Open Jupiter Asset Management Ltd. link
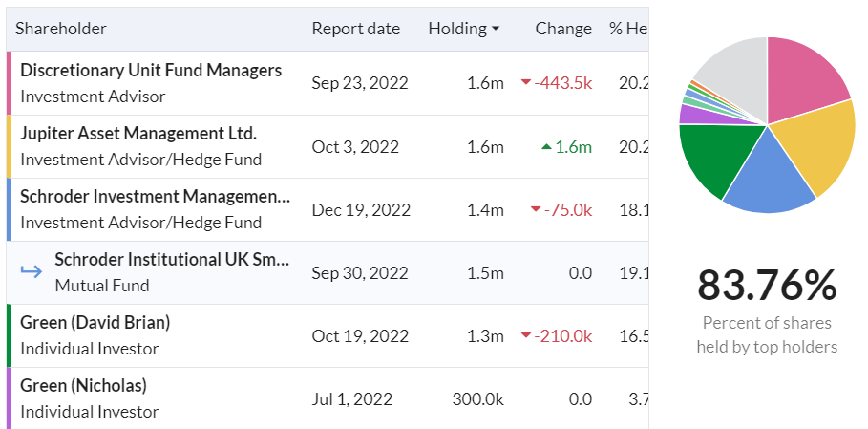 click(x=138, y=133)
